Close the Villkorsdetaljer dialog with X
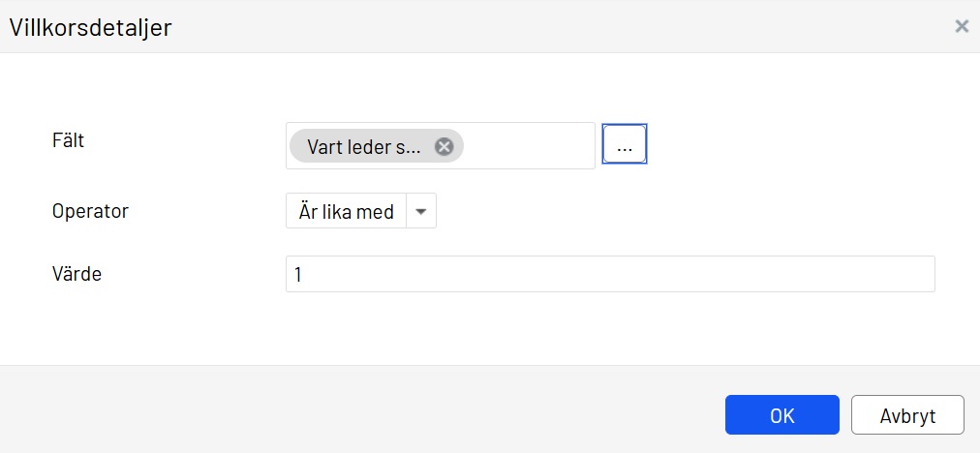This screenshot has height=453, width=980. pyautogui.click(x=962, y=26)
